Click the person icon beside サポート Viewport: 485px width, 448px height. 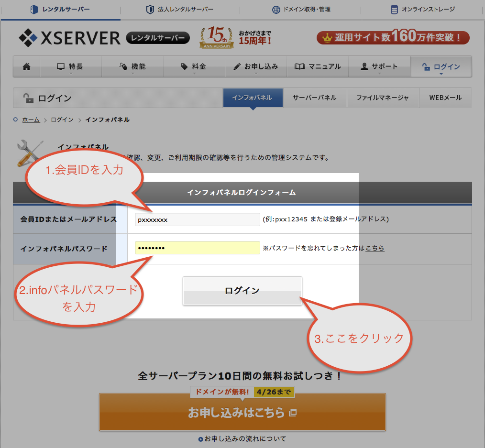click(x=364, y=66)
